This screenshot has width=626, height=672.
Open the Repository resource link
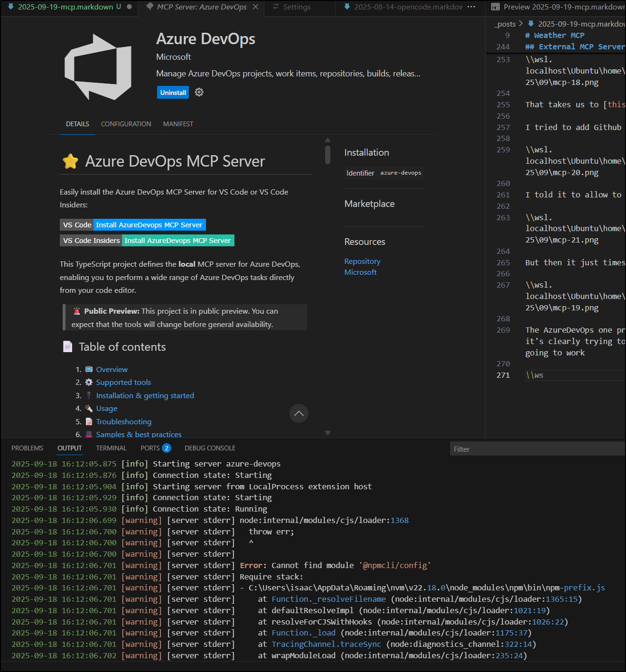[362, 261]
